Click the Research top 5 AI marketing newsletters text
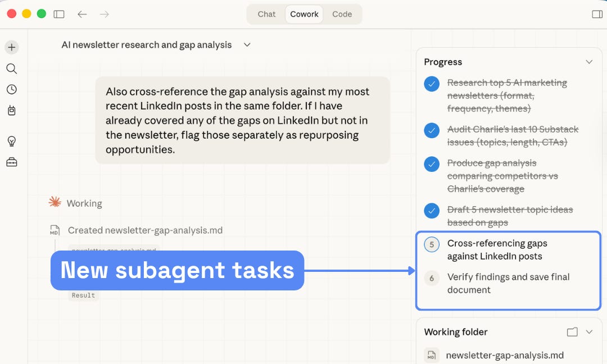Image resolution: width=607 pixels, height=364 pixels. click(507, 95)
